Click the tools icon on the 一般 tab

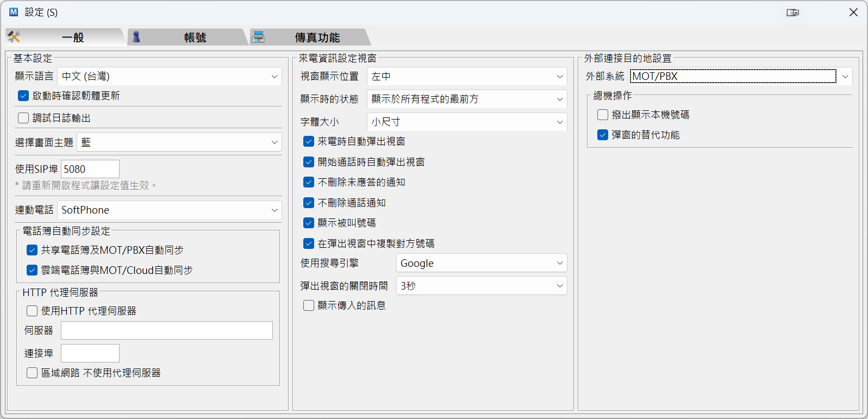[x=14, y=37]
